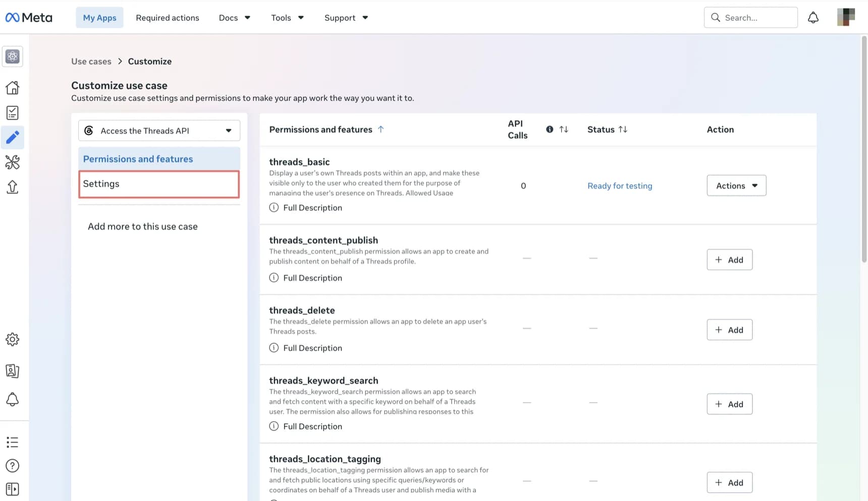
Task: Click the Search field
Action: click(x=750, y=18)
